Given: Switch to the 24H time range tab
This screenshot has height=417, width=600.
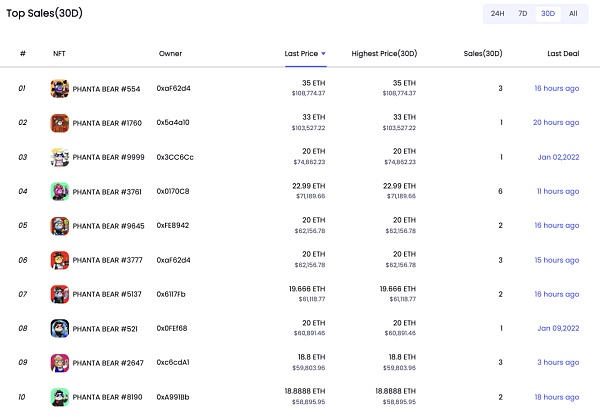Looking at the screenshot, I should pos(497,14).
